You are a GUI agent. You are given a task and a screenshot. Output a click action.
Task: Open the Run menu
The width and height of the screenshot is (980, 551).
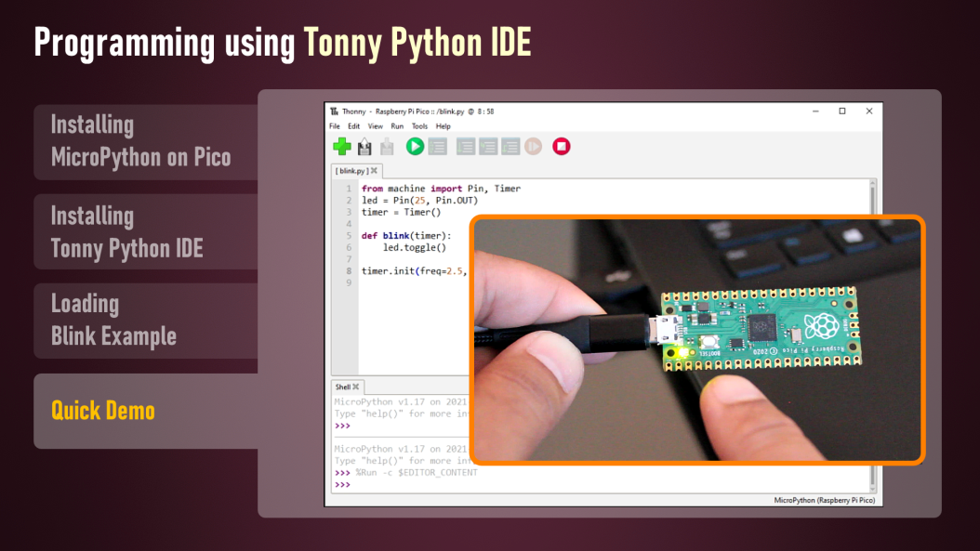point(396,125)
